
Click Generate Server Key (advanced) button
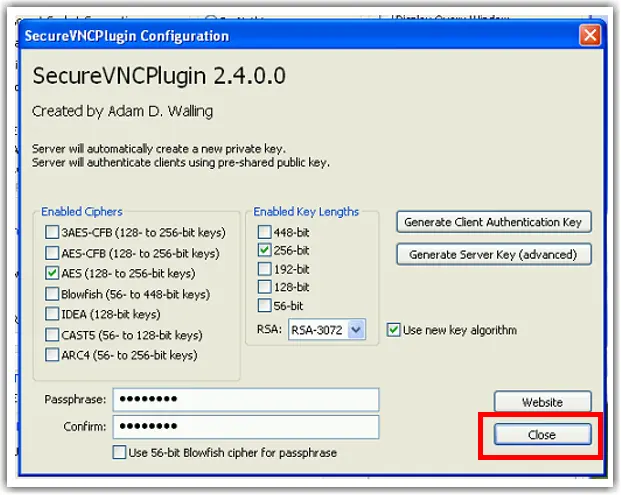tap(493, 254)
